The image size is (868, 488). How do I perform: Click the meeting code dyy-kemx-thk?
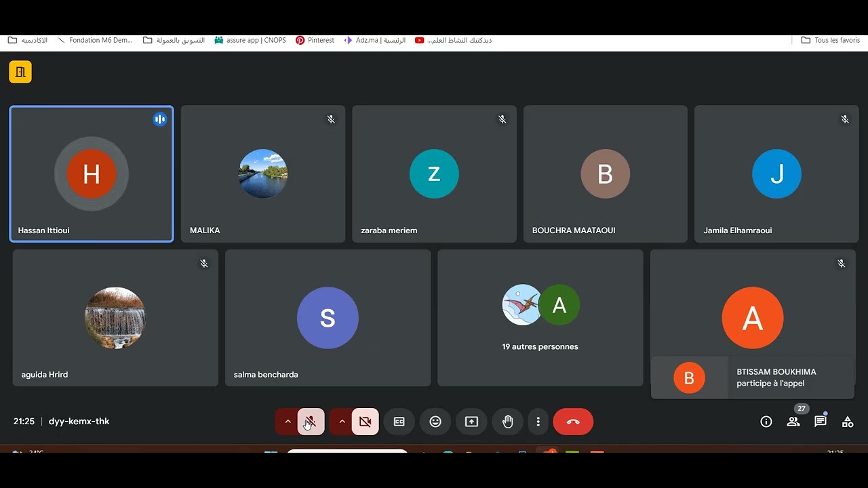[x=79, y=422]
